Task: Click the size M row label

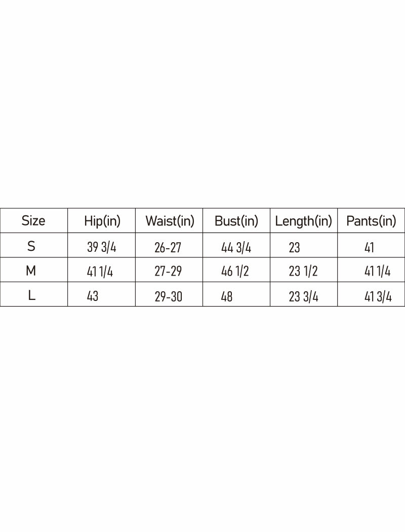Action: (31, 271)
